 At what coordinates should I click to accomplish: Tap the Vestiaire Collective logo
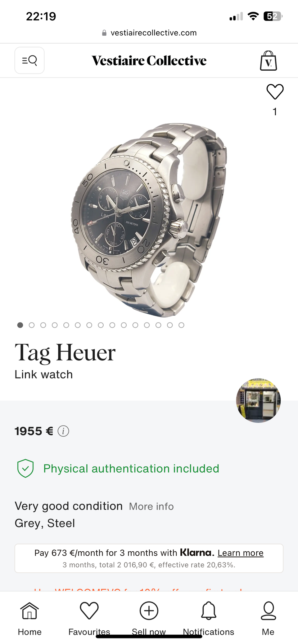(x=149, y=60)
